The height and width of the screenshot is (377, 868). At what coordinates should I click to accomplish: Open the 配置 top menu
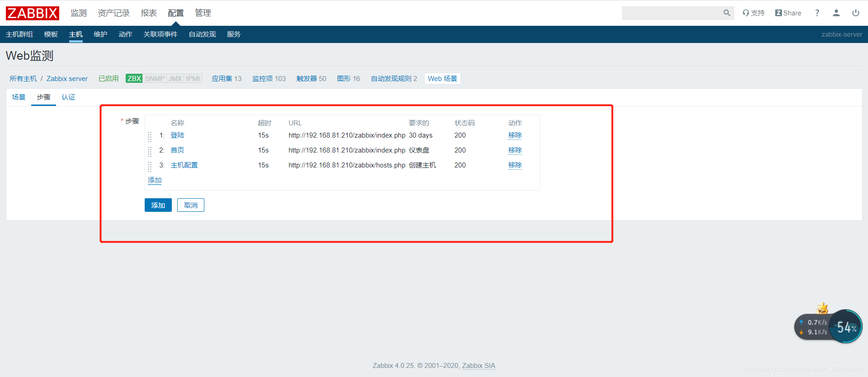176,13
